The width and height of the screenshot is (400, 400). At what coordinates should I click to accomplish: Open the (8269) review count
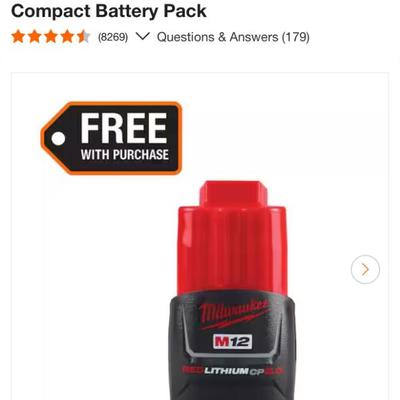[113, 37]
